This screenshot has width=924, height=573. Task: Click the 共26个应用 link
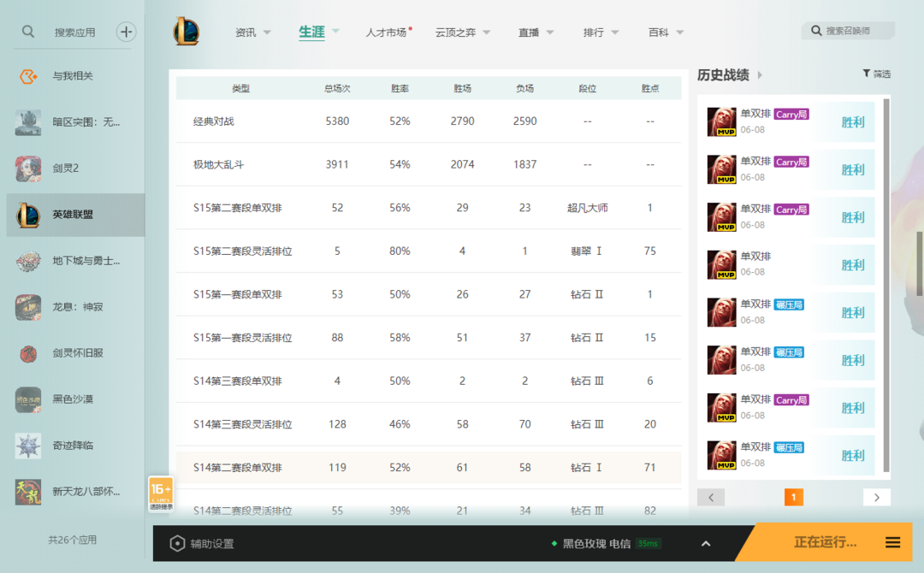tap(73, 540)
